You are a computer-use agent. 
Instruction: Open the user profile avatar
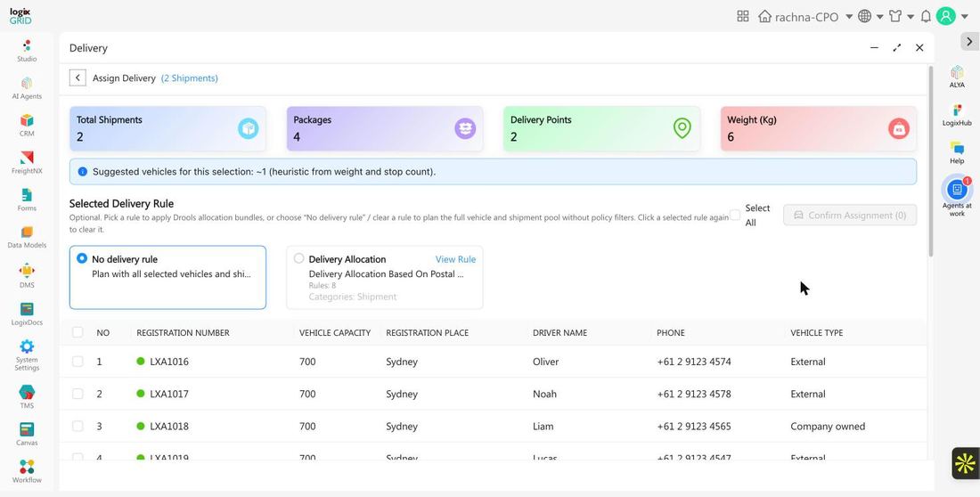[945, 16]
